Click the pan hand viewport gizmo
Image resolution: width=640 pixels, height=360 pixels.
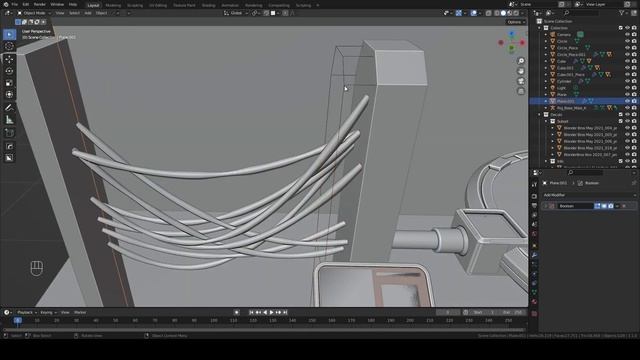point(521,71)
